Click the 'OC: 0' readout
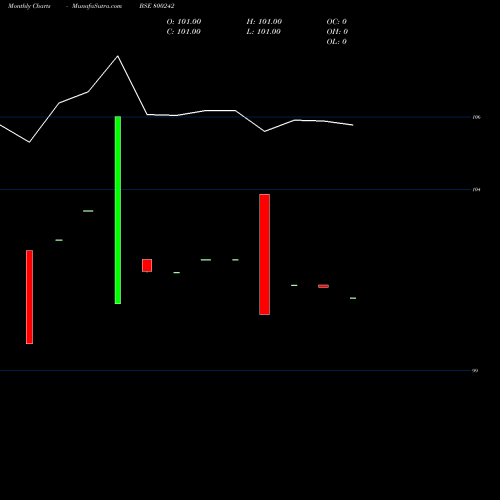The width and height of the screenshot is (500, 500). pyautogui.click(x=337, y=22)
